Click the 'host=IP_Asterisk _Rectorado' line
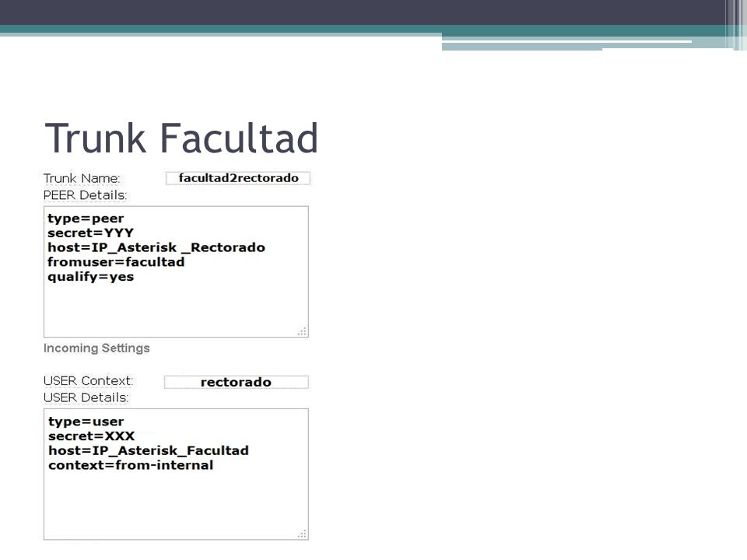Viewport: 747px width, 560px height. 156,247
